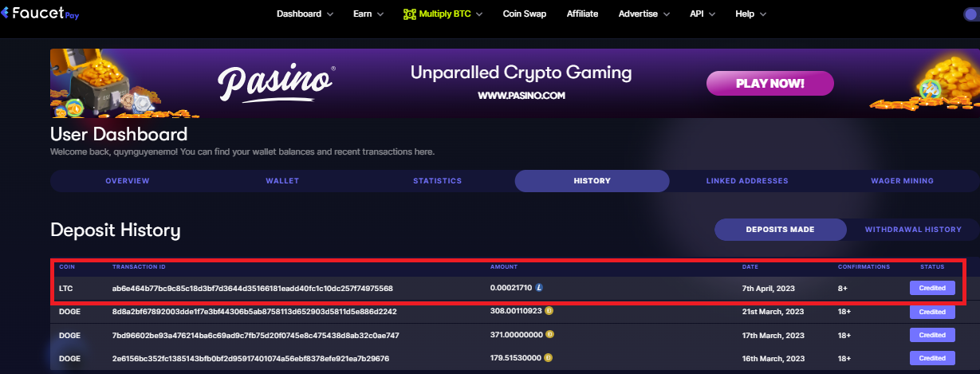The width and height of the screenshot is (980, 374).
Task: Click the FaucetPay logo
Action: coord(39,13)
